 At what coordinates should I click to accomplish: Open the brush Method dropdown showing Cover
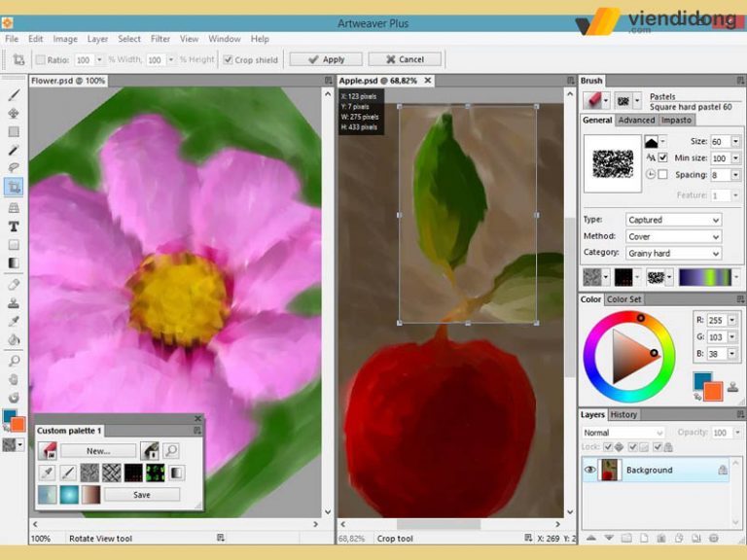pos(672,236)
